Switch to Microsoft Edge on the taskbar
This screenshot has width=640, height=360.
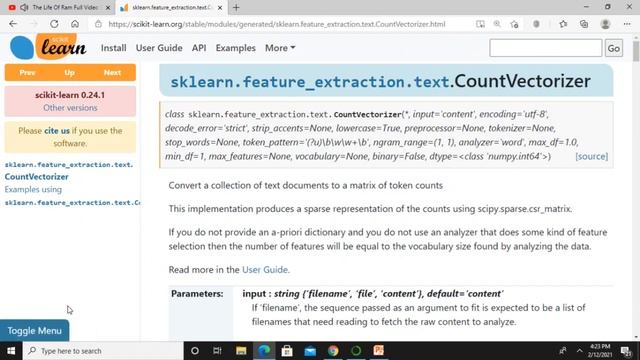264,351
